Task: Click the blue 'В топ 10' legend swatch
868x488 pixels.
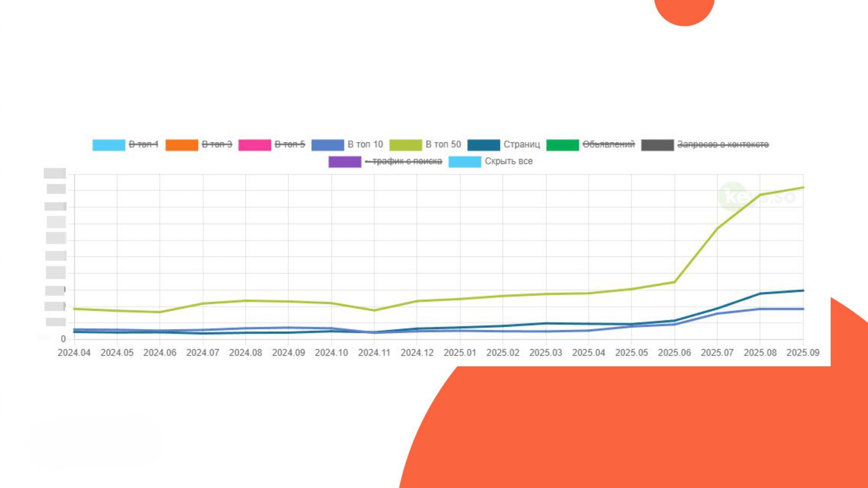Action: coord(328,145)
